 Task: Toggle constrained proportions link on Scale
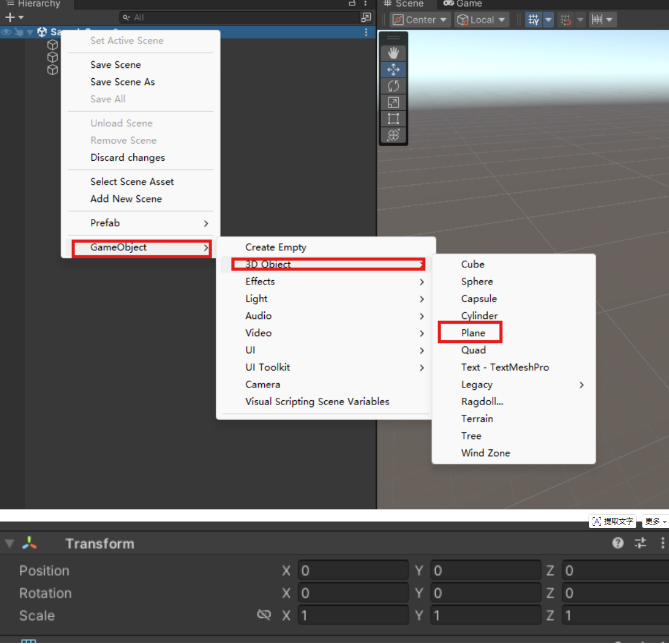tap(264, 615)
